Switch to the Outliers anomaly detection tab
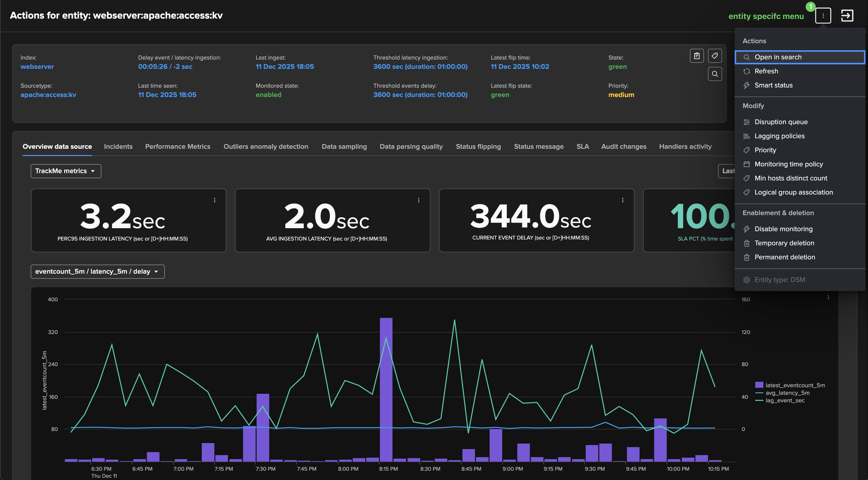868x480 pixels. 265,147
